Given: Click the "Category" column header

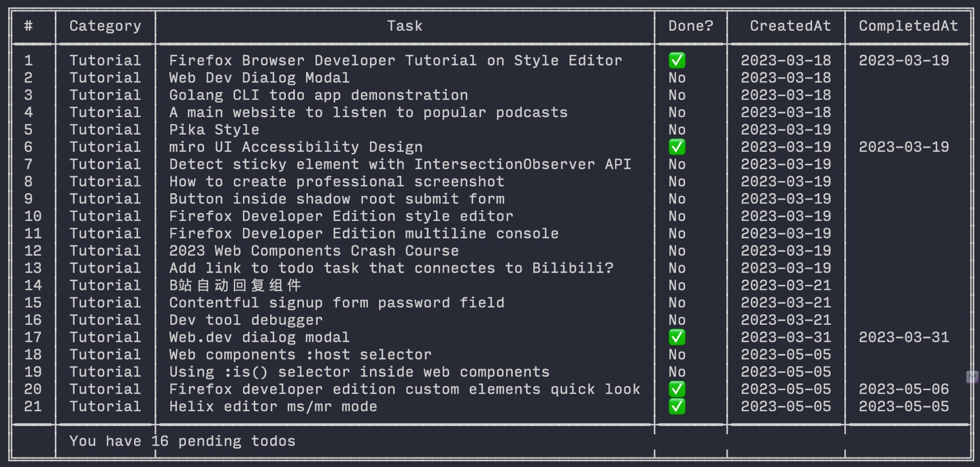Looking at the screenshot, I should [x=105, y=26].
